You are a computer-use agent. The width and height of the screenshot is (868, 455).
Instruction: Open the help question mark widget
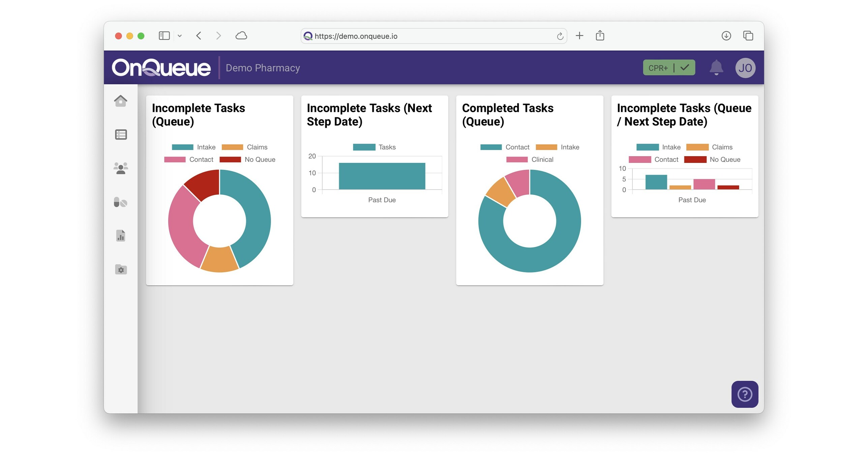pos(745,394)
